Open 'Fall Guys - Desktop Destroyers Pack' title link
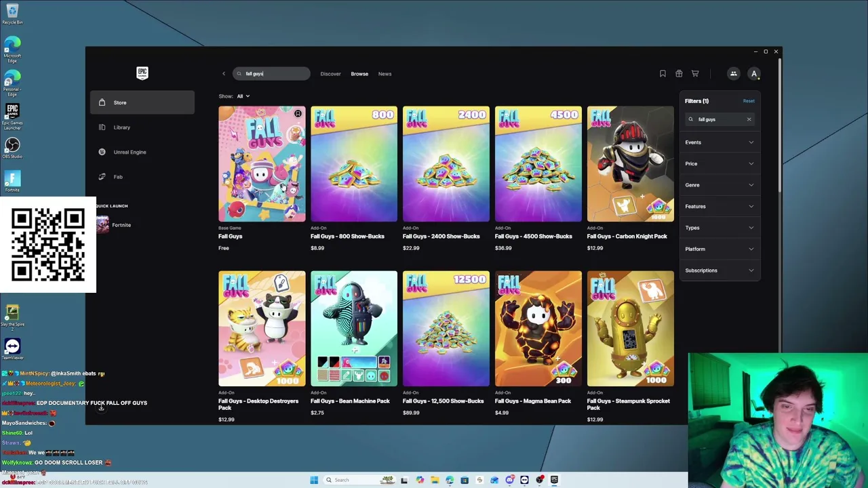The height and width of the screenshot is (488, 868). coord(258,405)
